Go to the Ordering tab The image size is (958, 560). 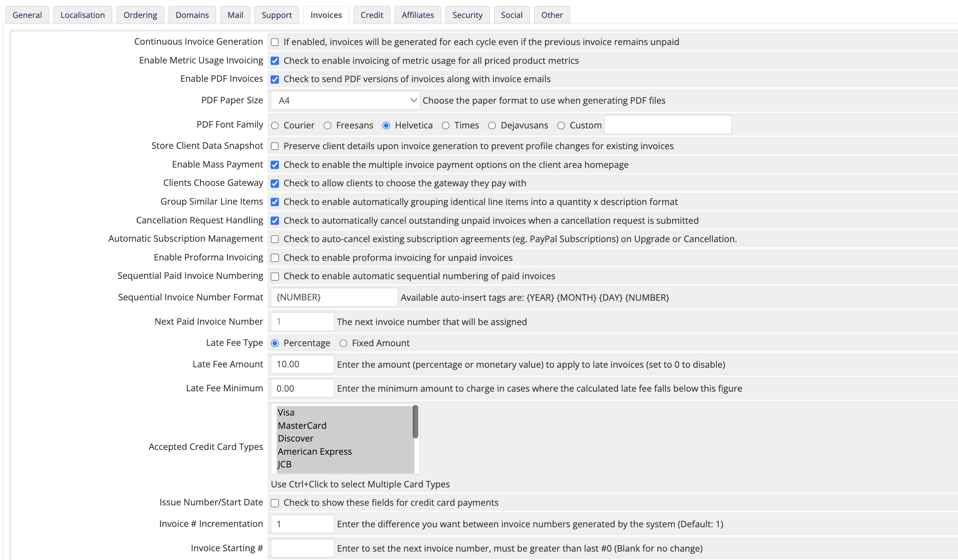tap(140, 15)
